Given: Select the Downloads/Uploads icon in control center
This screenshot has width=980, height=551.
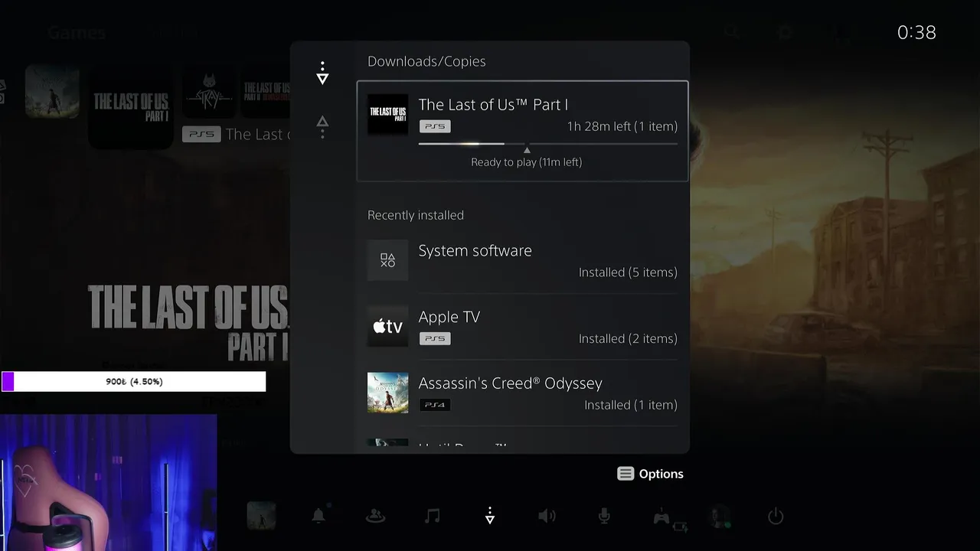Looking at the screenshot, I should (490, 516).
